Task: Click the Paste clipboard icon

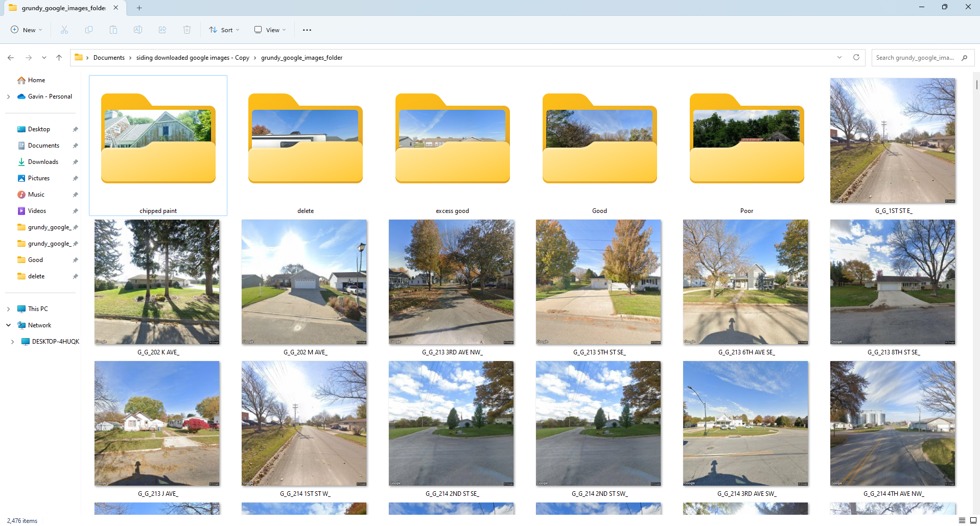Action: (113, 30)
